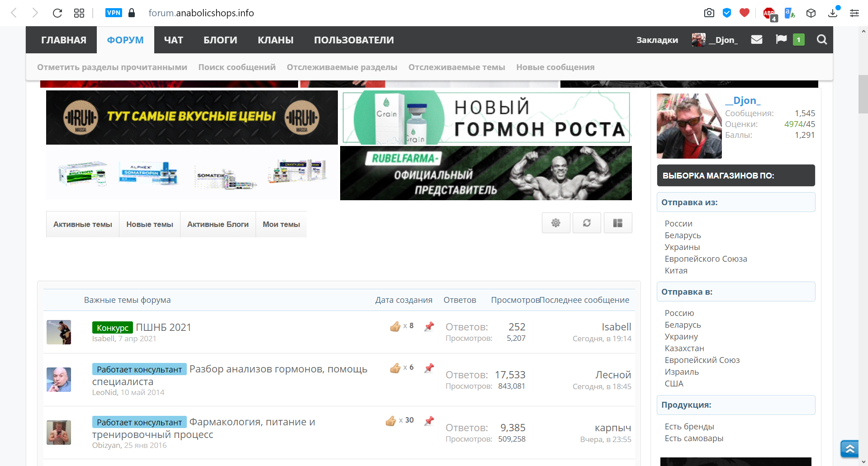The width and height of the screenshot is (868, 466).
Task: Open the blue shield tracker blocker icon
Action: [727, 13]
